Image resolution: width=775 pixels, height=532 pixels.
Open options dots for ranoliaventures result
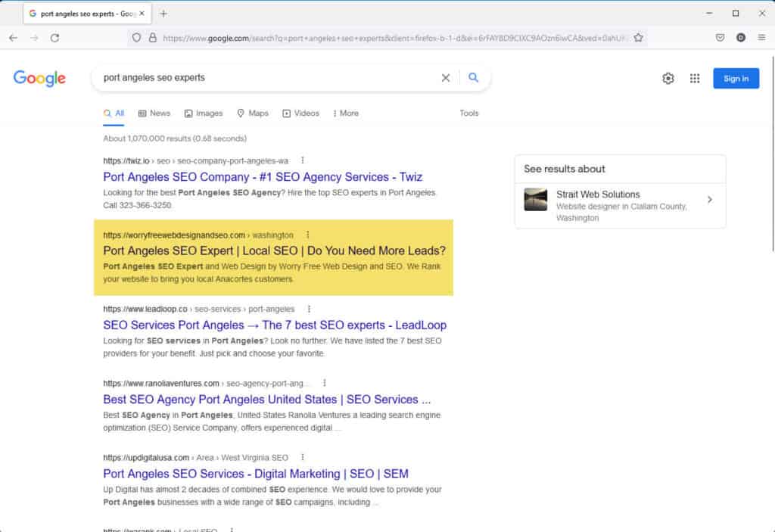coord(324,383)
